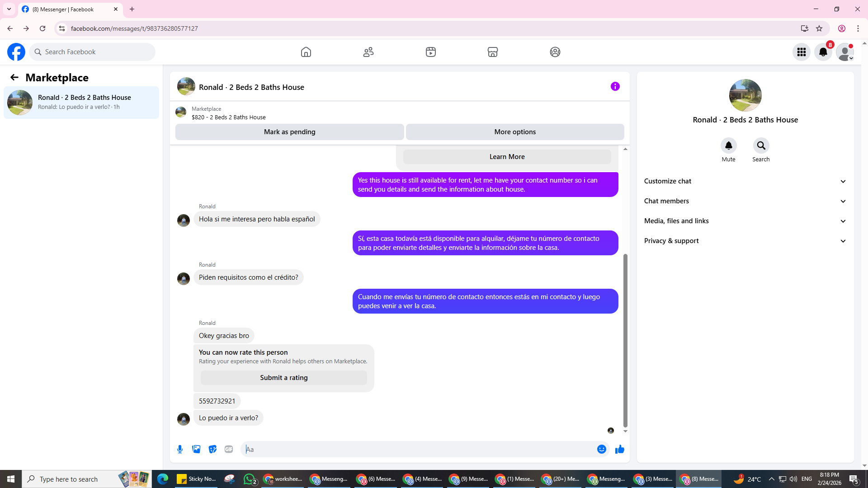The width and height of the screenshot is (868, 488).
Task: Click the voice clip microphone icon
Action: [180, 449]
